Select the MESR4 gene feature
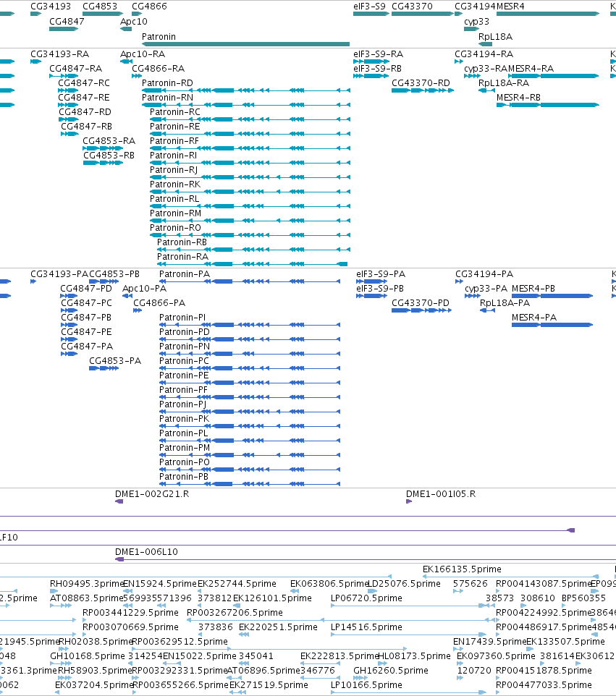Image resolution: width=616 pixels, height=696 pixels. tap(548, 14)
